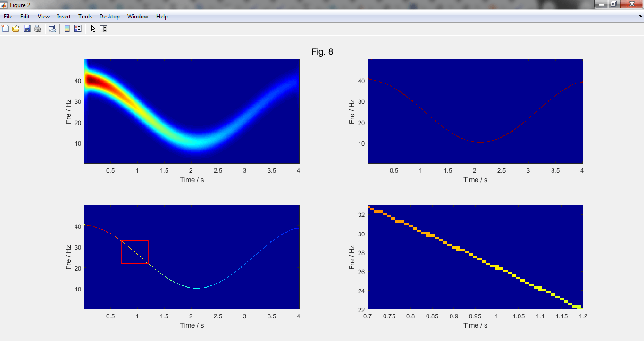
Task: Insert a colorbar from the toolbar
Action: pos(67,29)
